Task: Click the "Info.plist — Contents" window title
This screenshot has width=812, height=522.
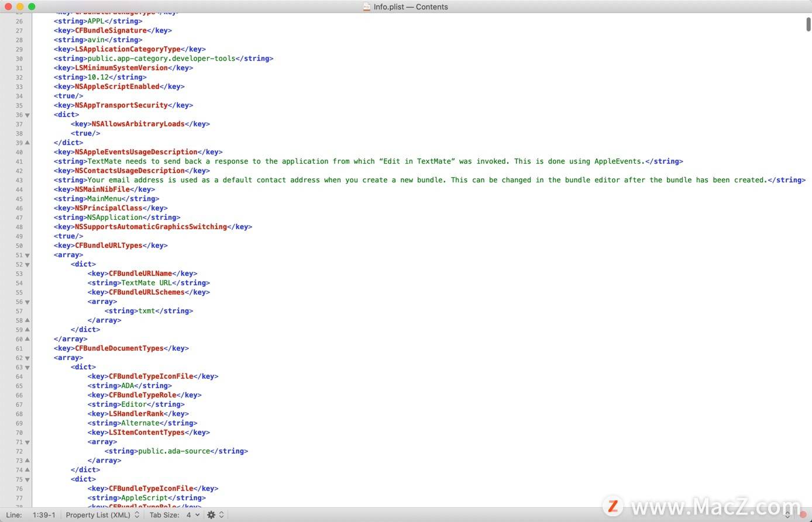Action: pos(411,7)
